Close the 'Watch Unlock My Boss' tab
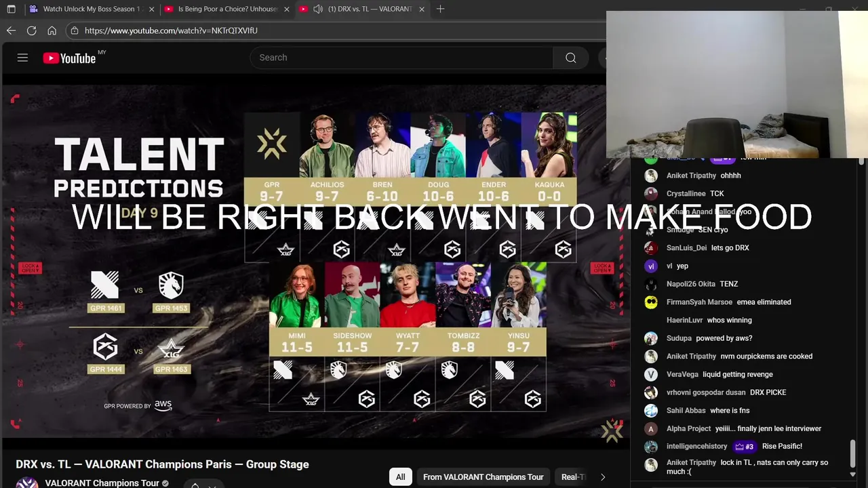Viewport: 868px width, 488px height. point(151,9)
